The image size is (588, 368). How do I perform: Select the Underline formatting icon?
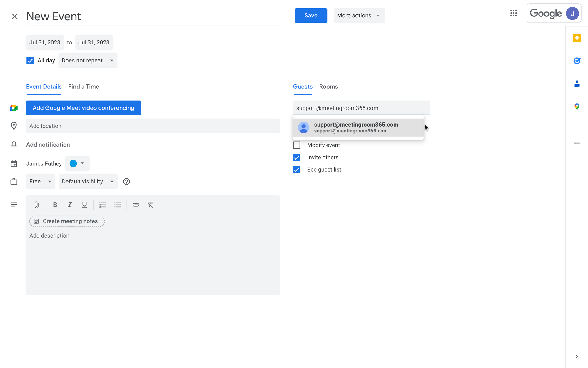coord(84,205)
